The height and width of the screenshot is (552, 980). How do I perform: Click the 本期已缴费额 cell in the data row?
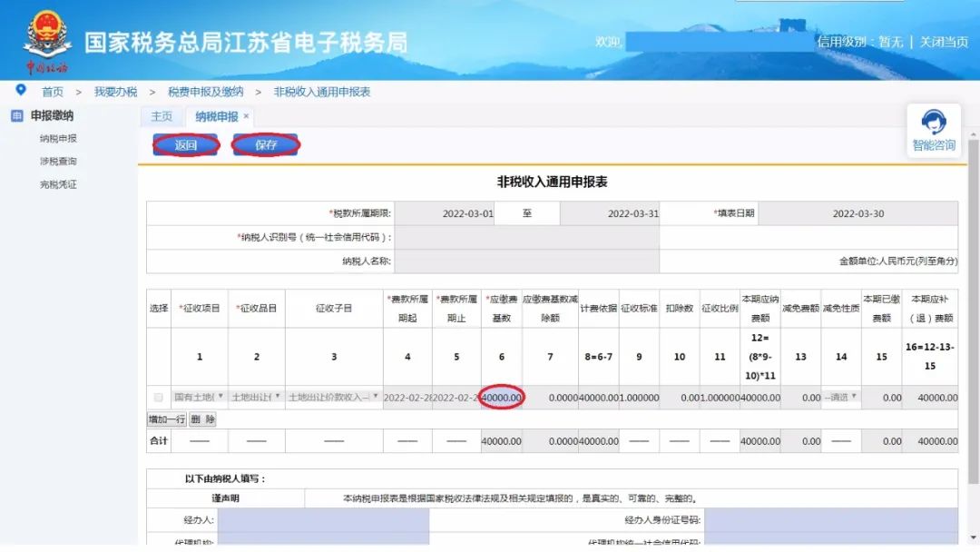881,398
